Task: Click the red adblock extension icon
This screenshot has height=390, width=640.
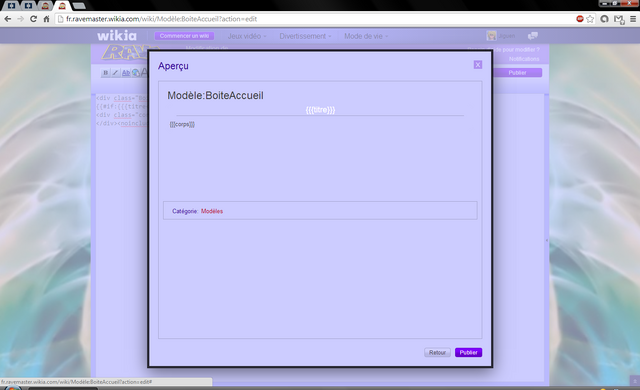Action: click(x=580, y=19)
